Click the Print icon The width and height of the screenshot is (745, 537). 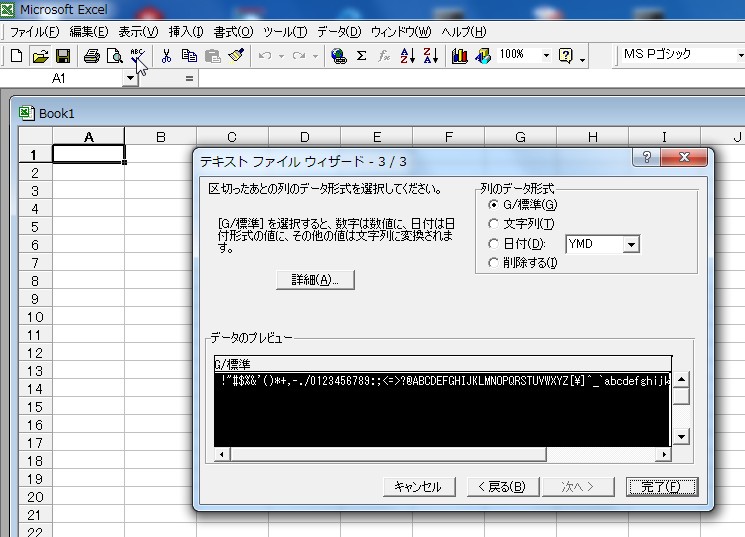click(92, 56)
